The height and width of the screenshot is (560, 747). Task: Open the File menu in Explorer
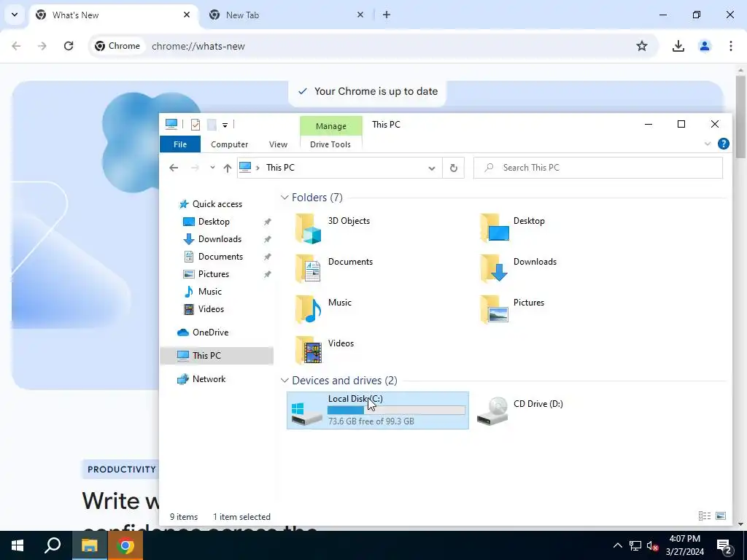[x=180, y=144]
